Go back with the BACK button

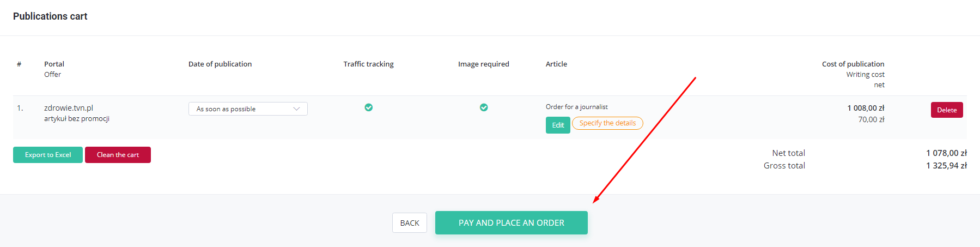click(410, 223)
